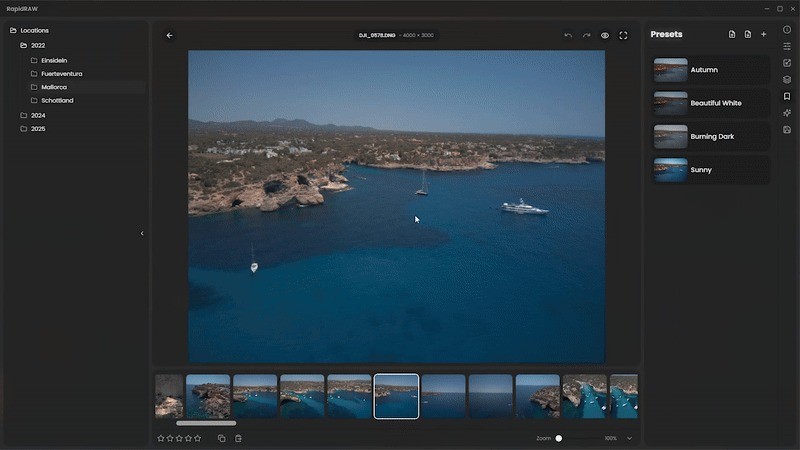Set the first rating star
The height and width of the screenshot is (450, 800).
point(161,438)
